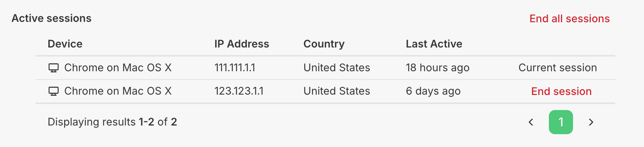Open page 1 in pagination
This screenshot has width=644, height=147.
coord(561,122)
